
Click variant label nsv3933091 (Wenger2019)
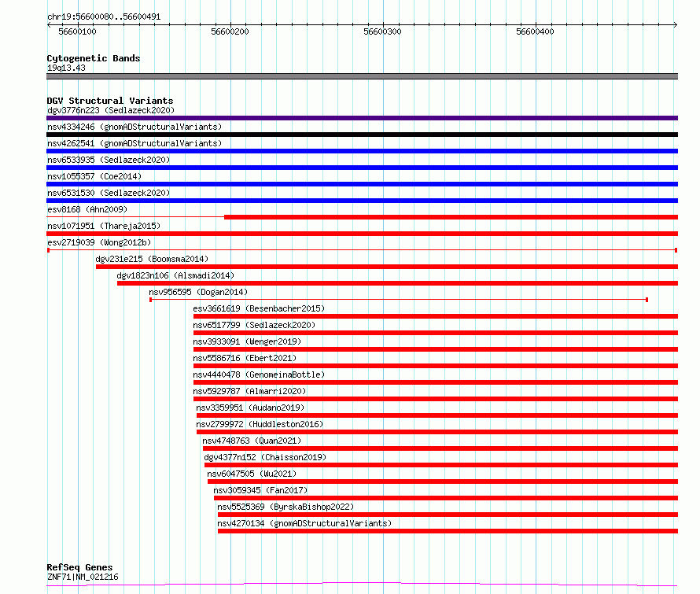247,341
